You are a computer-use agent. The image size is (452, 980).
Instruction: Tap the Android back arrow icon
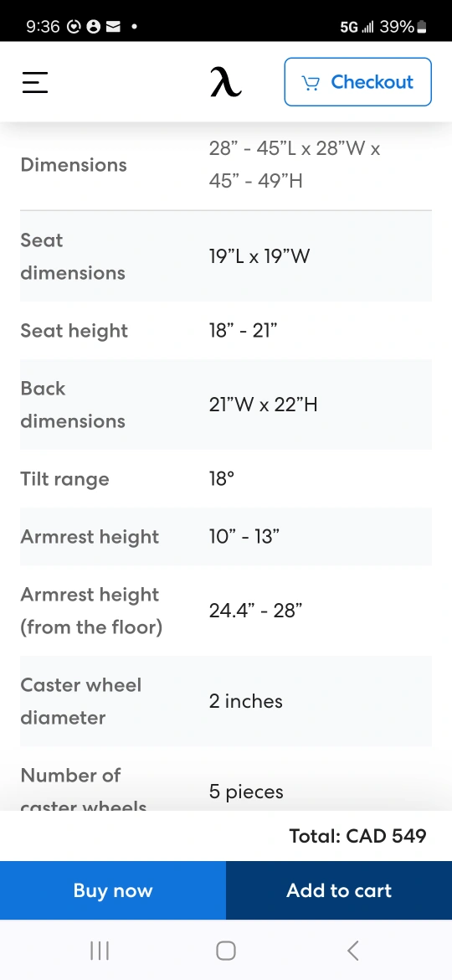[x=352, y=951]
